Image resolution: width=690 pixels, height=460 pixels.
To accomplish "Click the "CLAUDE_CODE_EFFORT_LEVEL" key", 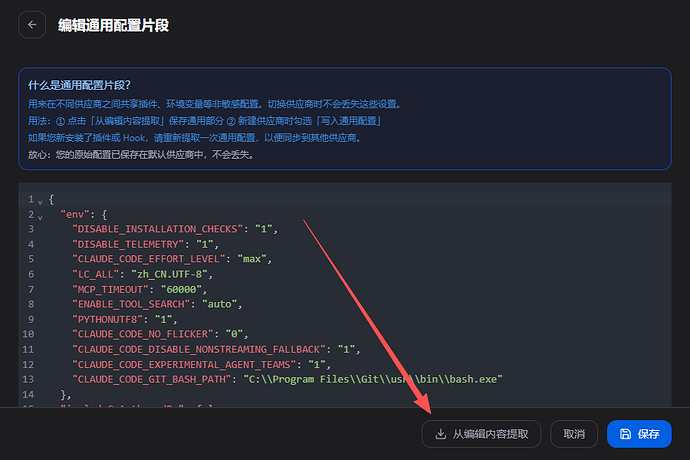I will point(149,259).
